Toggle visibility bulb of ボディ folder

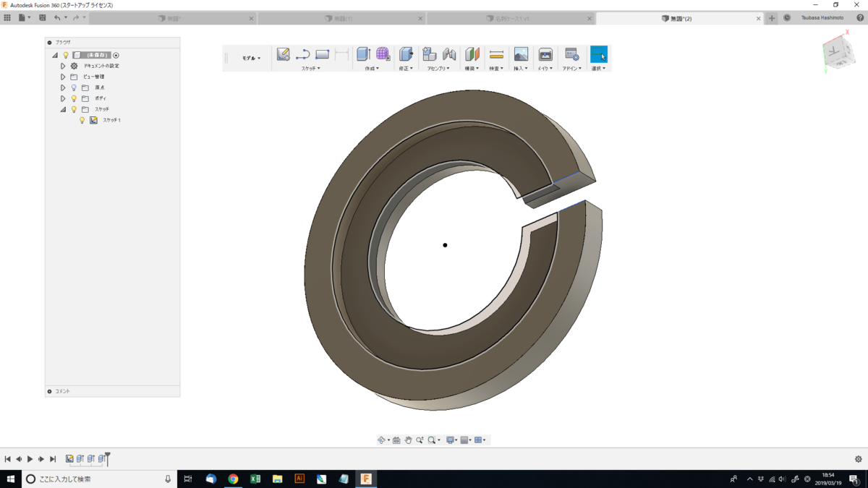[x=74, y=98]
